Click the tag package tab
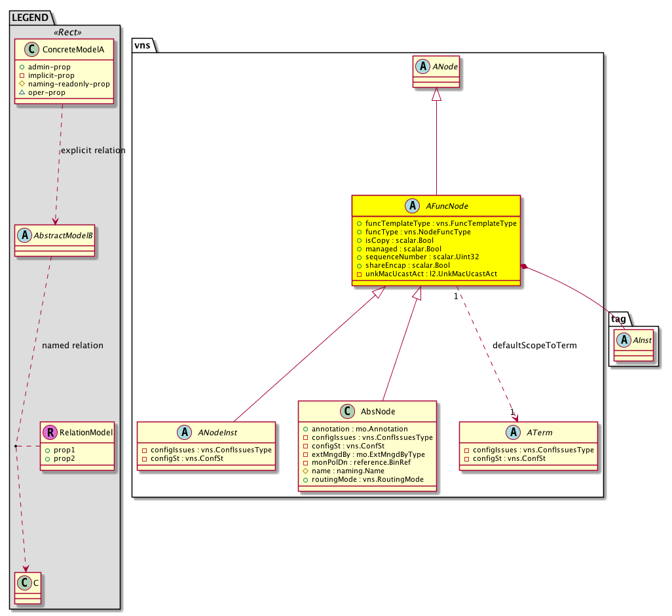This screenshot has width=672, height=616. tap(618, 318)
